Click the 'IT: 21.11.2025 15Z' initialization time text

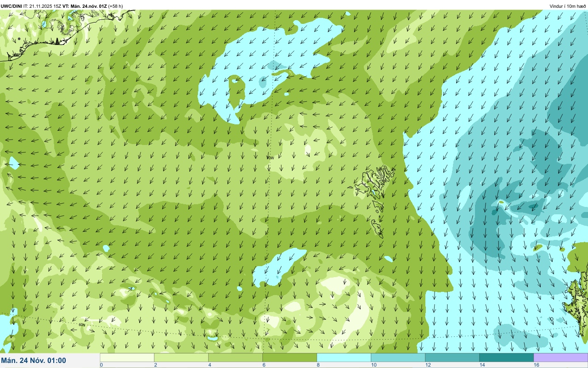tap(43, 6)
